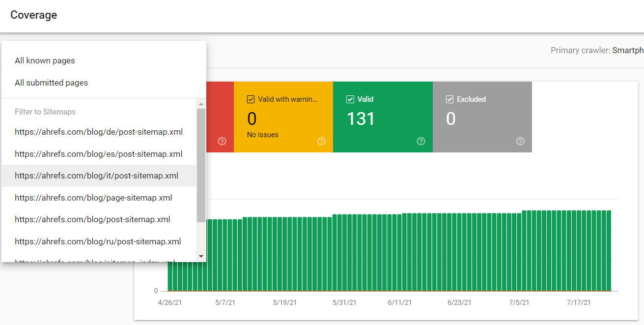Toggle the Excluded checkbox
This screenshot has height=325, width=644.
[449, 99]
